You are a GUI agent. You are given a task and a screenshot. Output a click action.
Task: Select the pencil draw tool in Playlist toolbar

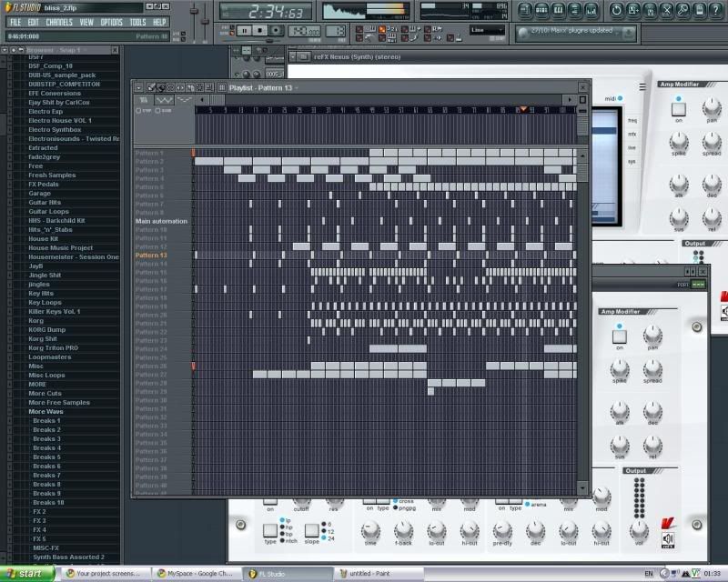(150, 87)
